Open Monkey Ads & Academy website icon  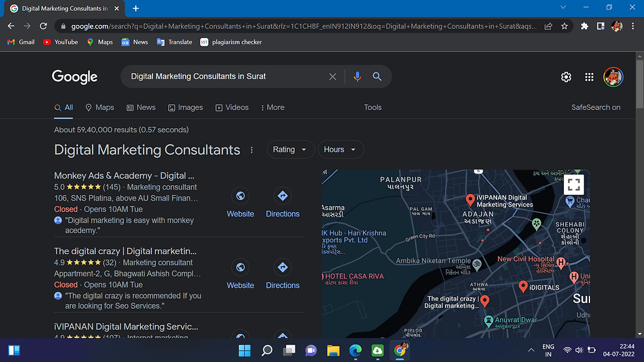[240, 196]
